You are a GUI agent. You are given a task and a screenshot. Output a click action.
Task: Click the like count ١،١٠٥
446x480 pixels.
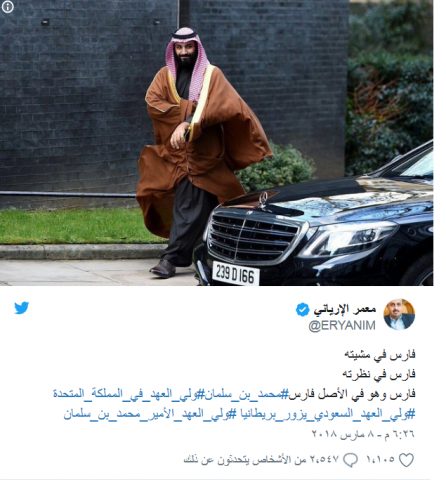380,460
